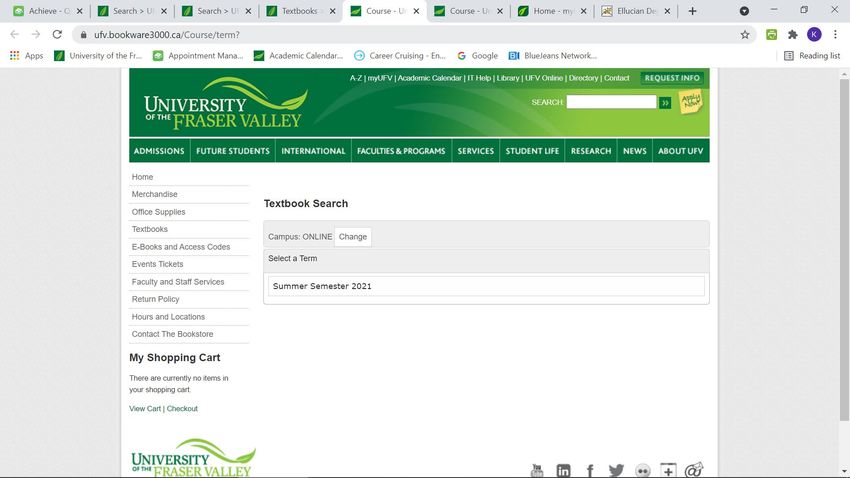Open the Twitter bird icon
This screenshot has height=478, width=850.
point(616,470)
